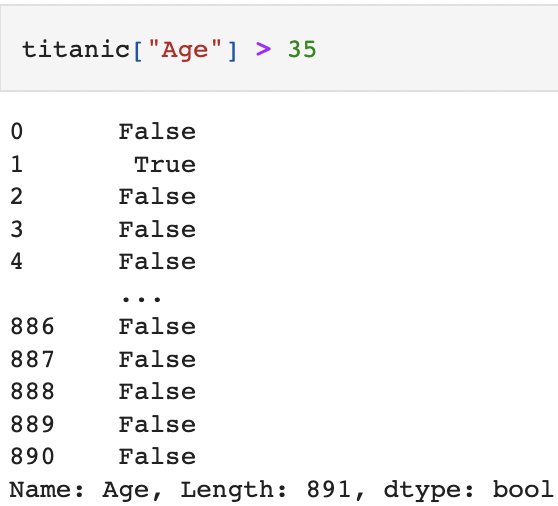Select the True value in row 1
The width and height of the screenshot is (558, 506).
click(x=165, y=164)
